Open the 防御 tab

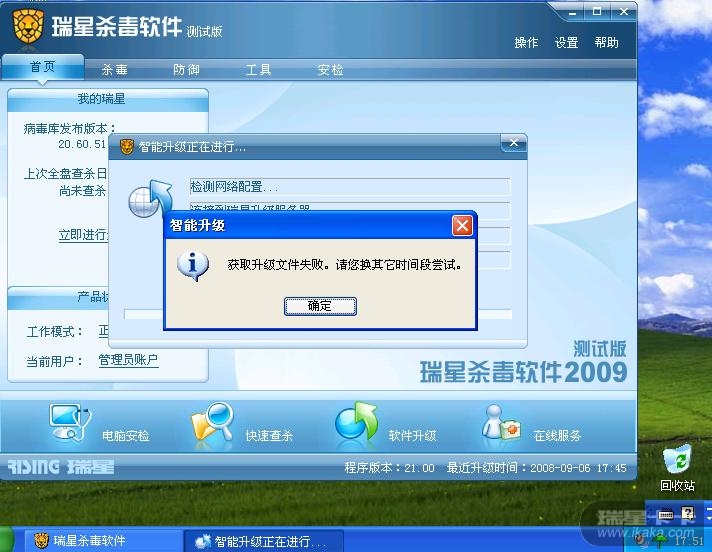(186, 69)
